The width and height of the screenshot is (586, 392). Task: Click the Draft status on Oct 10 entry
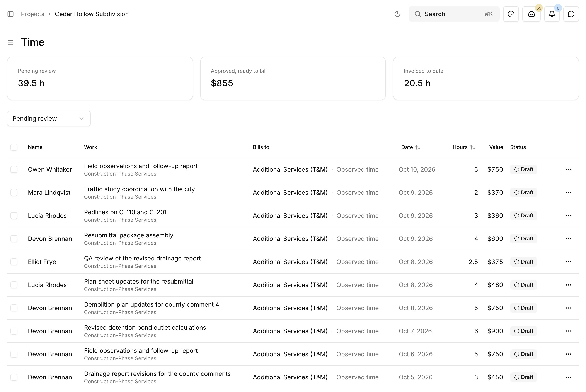(x=523, y=169)
